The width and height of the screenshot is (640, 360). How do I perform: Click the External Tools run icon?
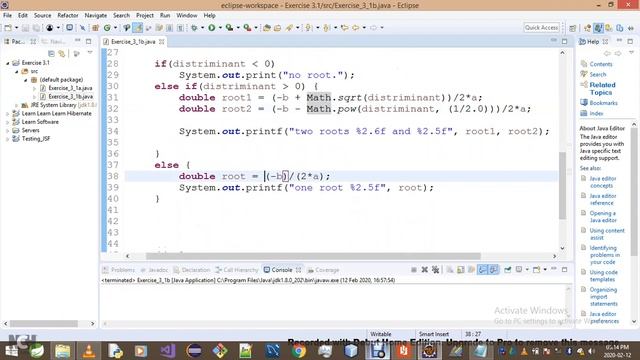coord(247,28)
